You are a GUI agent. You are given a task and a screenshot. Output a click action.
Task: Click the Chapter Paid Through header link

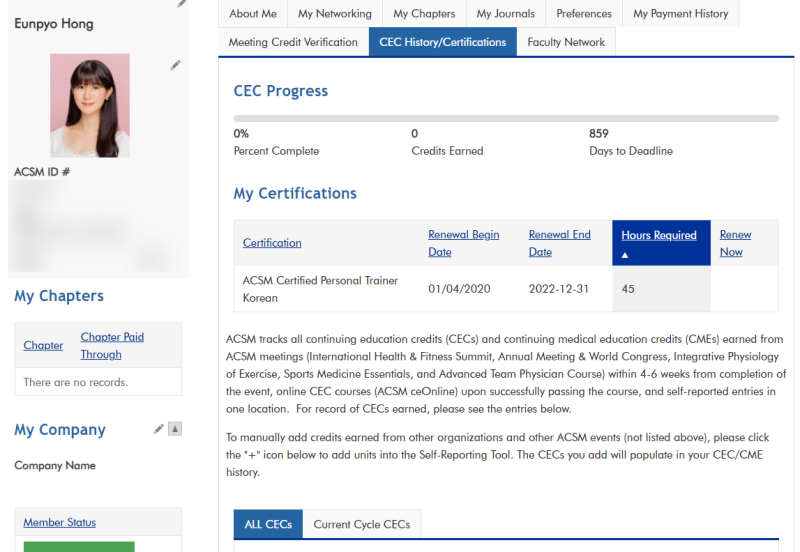(112, 345)
